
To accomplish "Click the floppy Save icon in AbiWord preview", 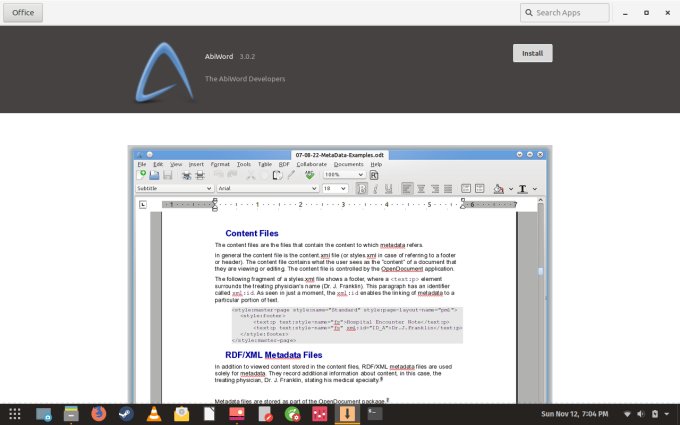I will coord(167,175).
